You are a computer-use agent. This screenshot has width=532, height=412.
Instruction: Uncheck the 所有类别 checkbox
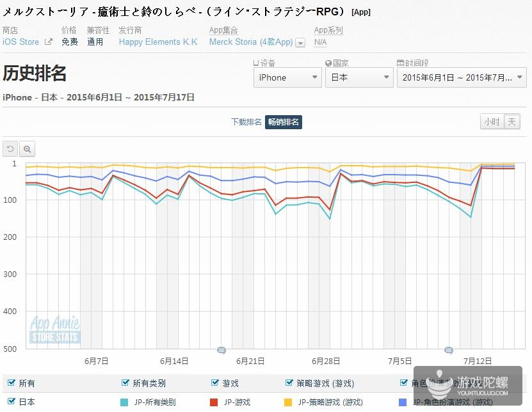125,383
